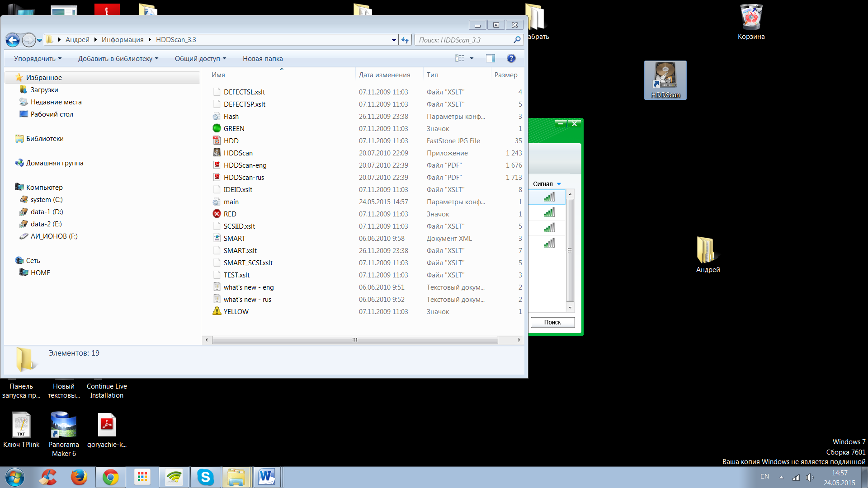Open recent pages dropdown next to Forward
Viewport: 868px width, 488px height.
[x=40, y=40]
